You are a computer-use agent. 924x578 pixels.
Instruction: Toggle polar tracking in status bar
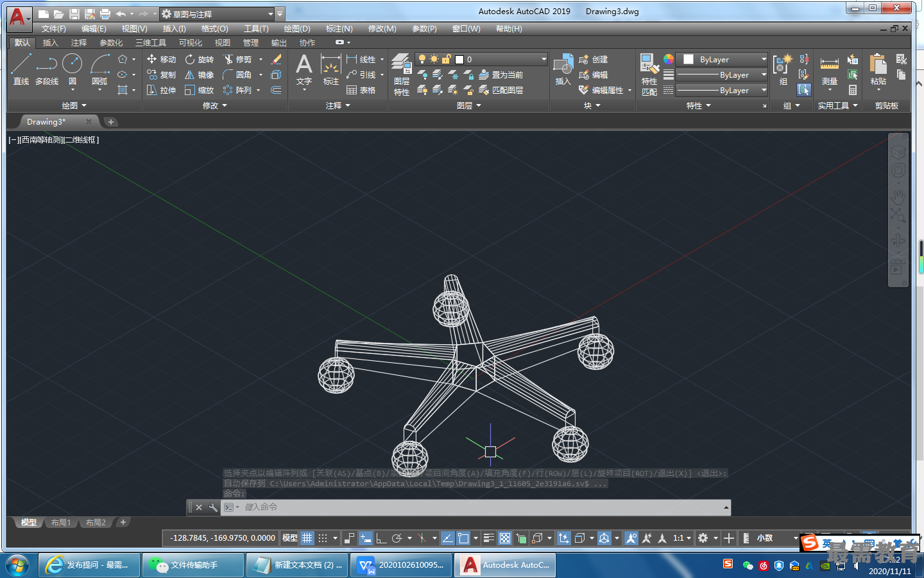(397, 538)
